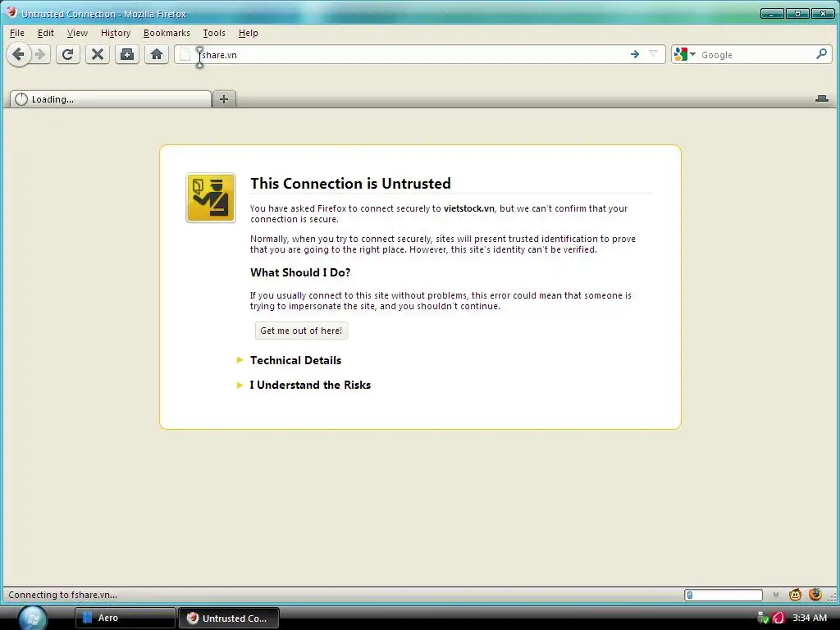The height and width of the screenshot is (630, 840).
Task: Stop loading with the X button
Action: 98,55
